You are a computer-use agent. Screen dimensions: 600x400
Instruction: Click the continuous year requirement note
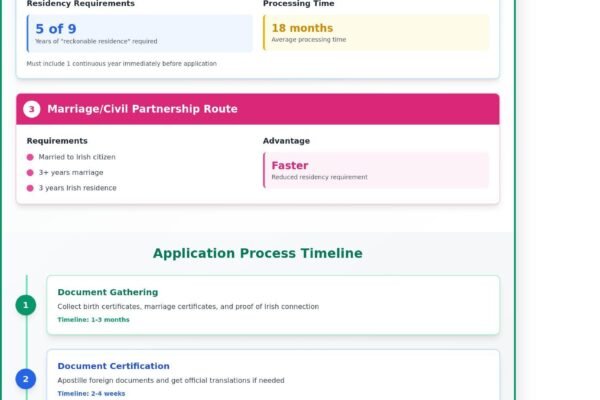(x=121, y=63)
